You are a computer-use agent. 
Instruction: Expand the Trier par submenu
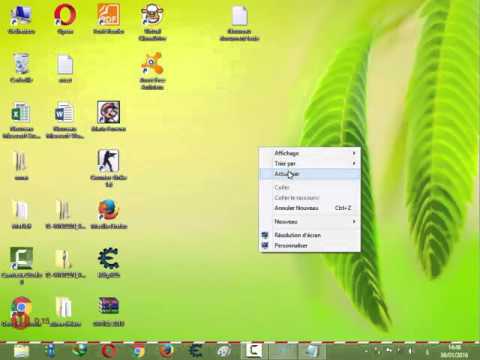310,163
